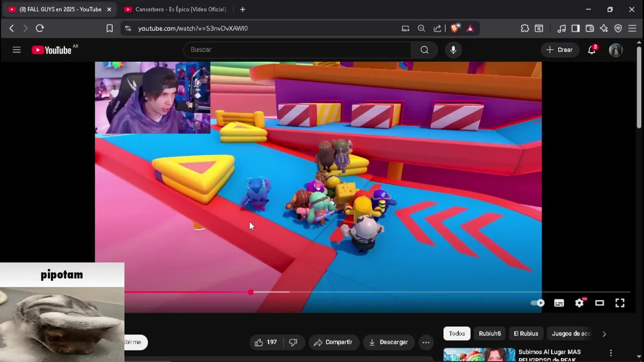Toggle the browser sidebar panel
This screenshot has height=362, width=644.
coord(576,28)
